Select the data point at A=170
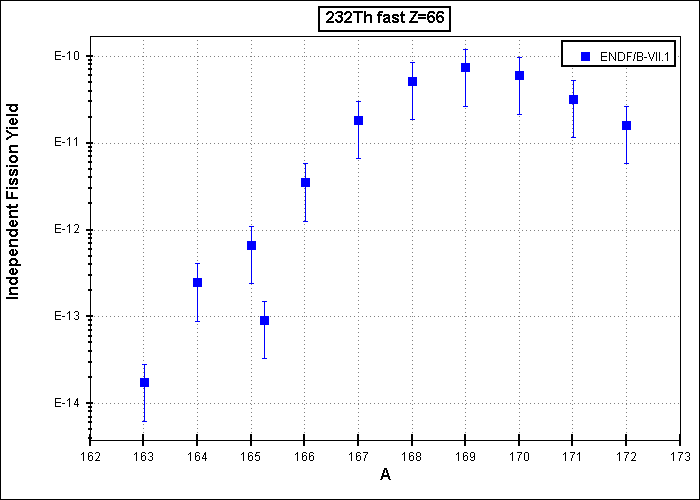 [x=520, y=75]
